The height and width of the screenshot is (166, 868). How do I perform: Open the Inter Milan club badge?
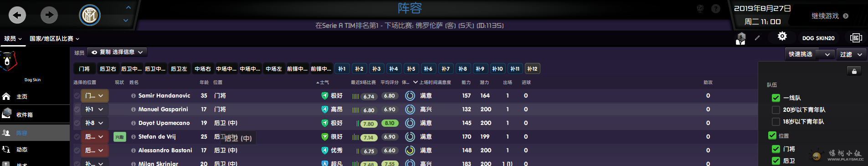(x=90, y=16)
